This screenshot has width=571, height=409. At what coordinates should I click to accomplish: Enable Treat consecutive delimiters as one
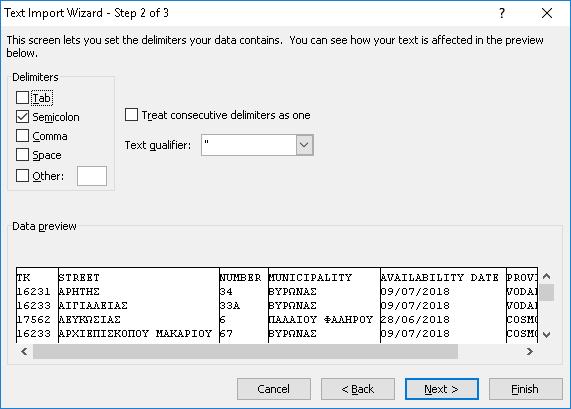[x=131, y=115]
